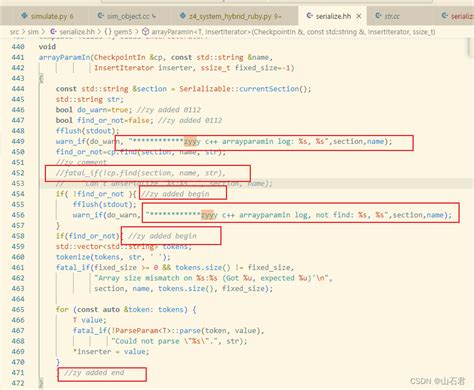
Task: Click 'fatal_if(fixed_size' on line 461
Action: 96,268
